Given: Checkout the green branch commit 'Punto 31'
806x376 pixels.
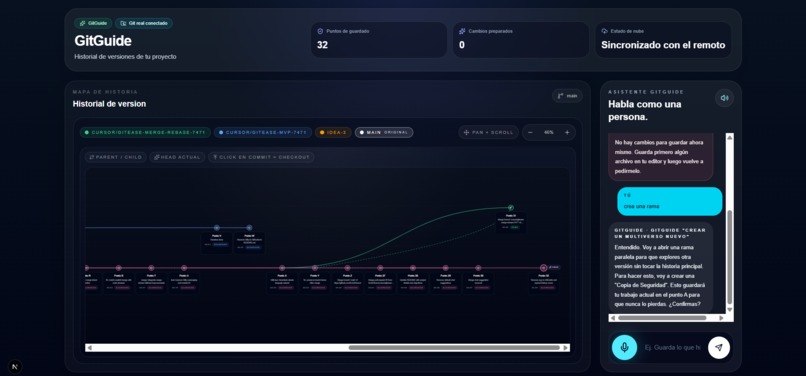Looking at the screenshot, I should pos(510,208).
